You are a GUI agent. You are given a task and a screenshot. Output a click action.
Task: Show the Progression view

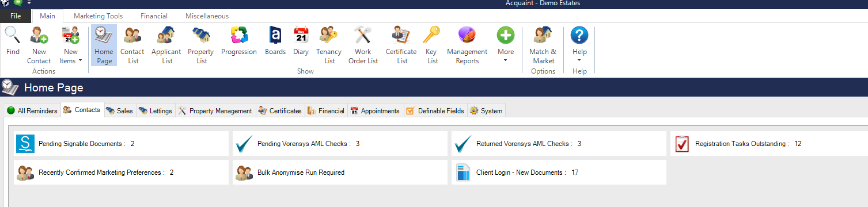point(239,41)
